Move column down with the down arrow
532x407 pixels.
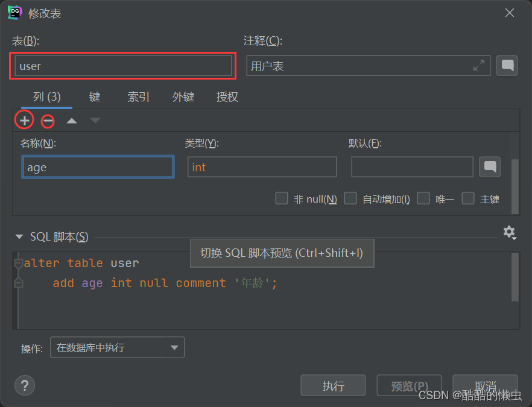[x=95, y=120]
